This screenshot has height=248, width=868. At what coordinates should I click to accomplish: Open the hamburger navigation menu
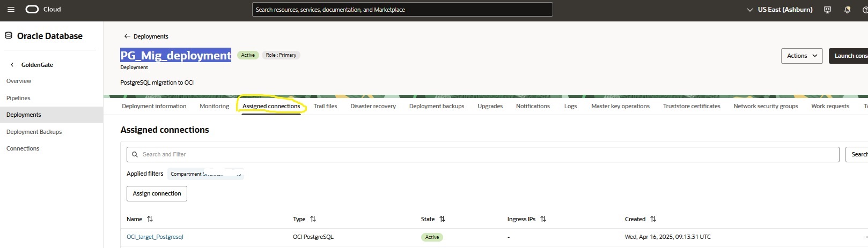(x=11, y=10)
